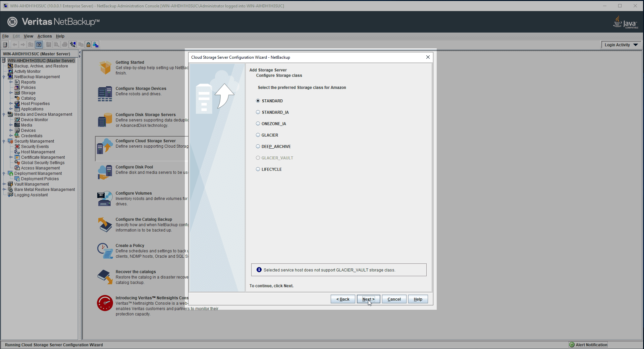Open the View menu
Screen dimensions: 644x349
(x=28, y=36)
